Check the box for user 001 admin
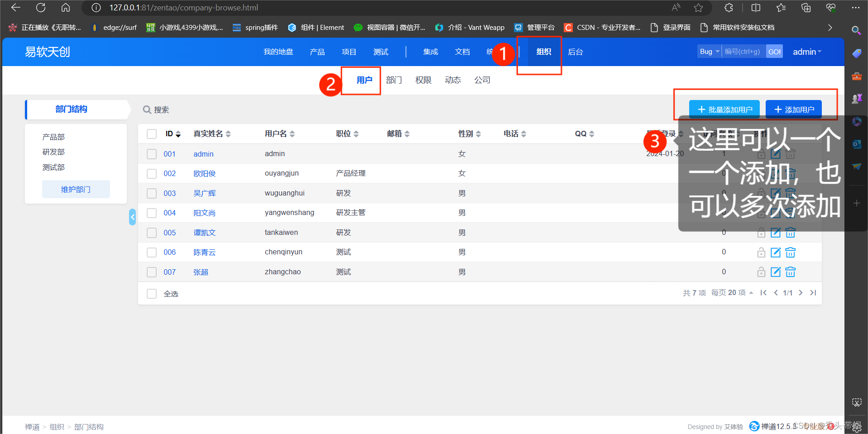This screenshot has height=434, width=868. [x=152, y=154]
